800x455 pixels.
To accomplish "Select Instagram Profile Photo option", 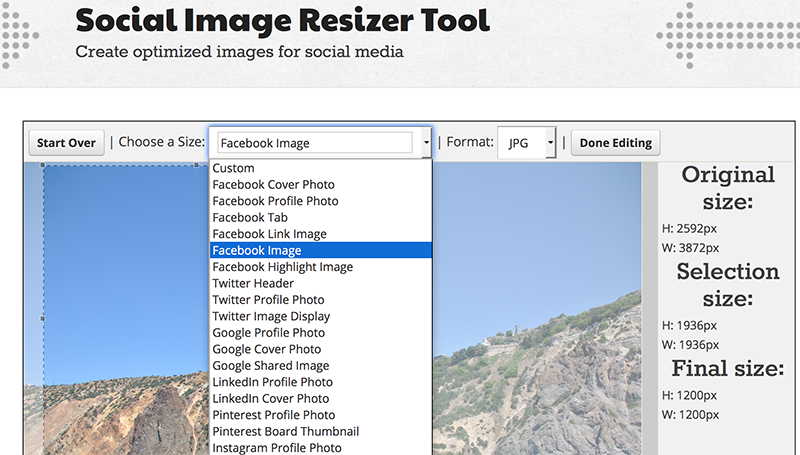I will 320,447.
